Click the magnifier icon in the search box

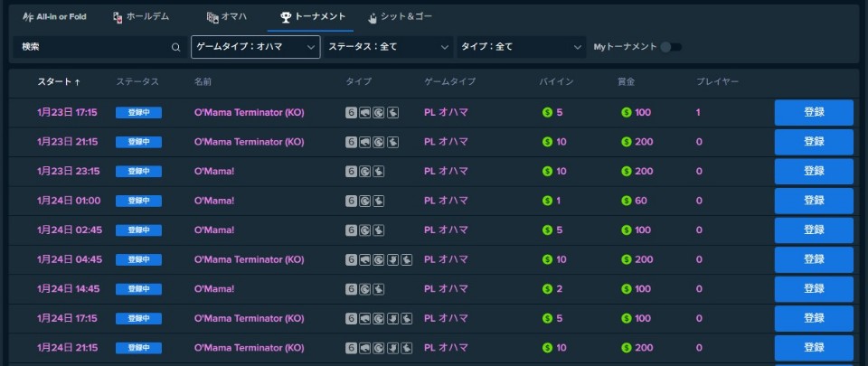click(x=175, y=48)
